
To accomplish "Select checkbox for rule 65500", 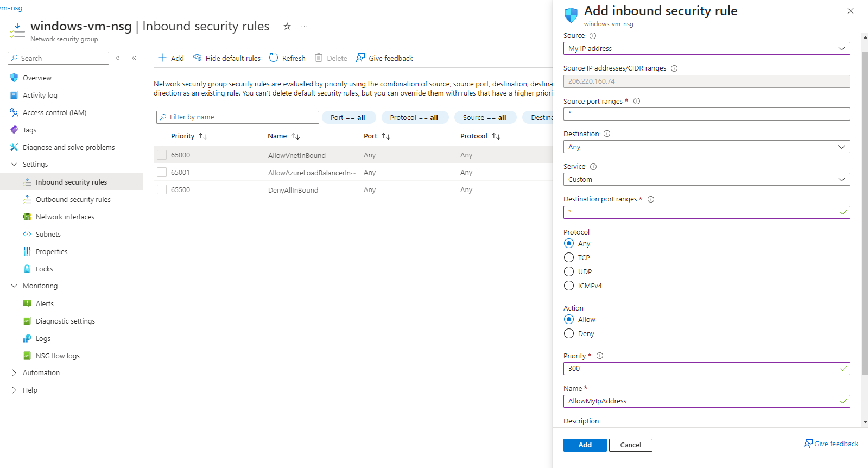I will point(162,189).
